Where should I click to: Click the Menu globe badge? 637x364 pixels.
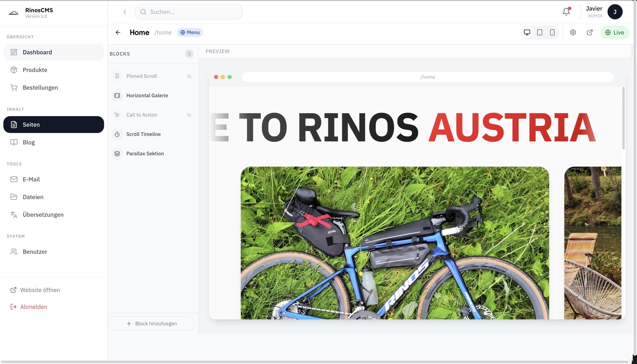point(190,32)
